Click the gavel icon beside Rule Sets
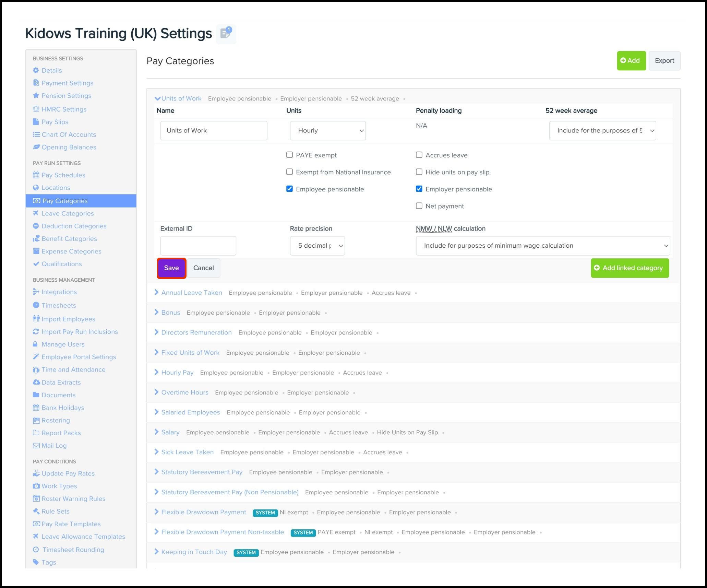This screenshot has width=707, height=588. pos(36,511)
